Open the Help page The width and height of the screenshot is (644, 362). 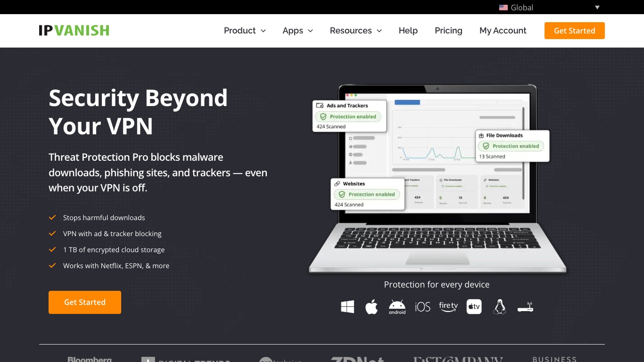click(408, 31)
